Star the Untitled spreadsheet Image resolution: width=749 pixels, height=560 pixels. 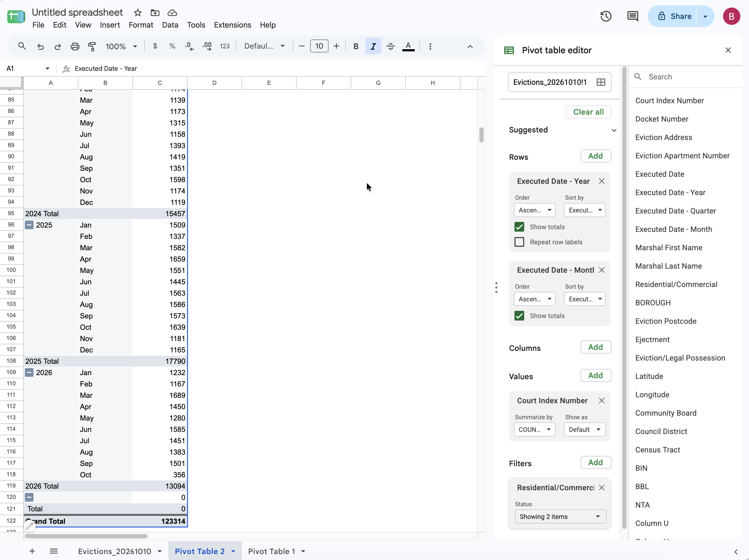138,13
